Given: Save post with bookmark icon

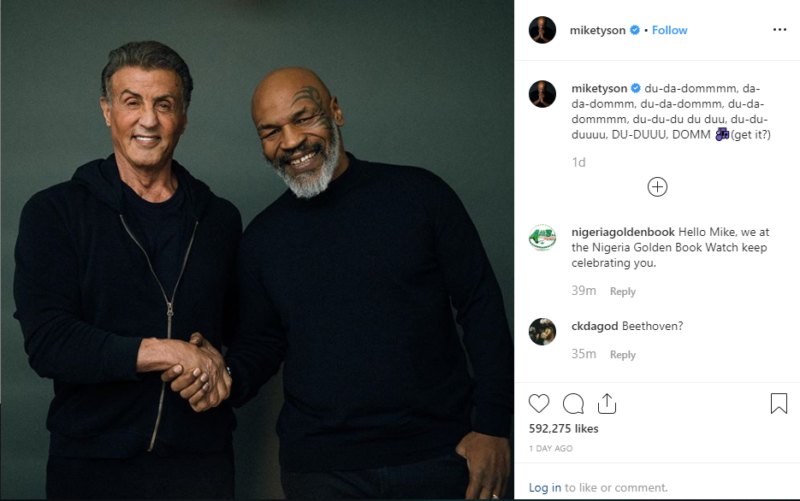Looking at the screenshot, I should pyautogui.click(x=778, y=403).
